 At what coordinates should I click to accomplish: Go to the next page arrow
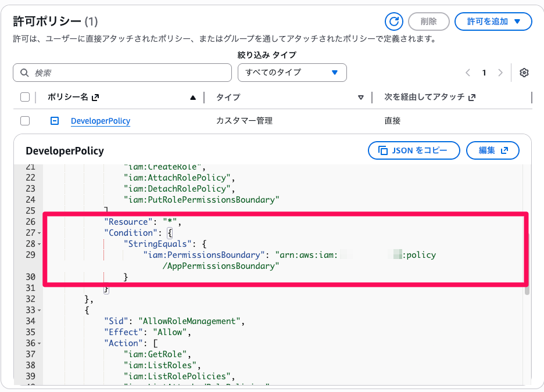pos(500,73)
